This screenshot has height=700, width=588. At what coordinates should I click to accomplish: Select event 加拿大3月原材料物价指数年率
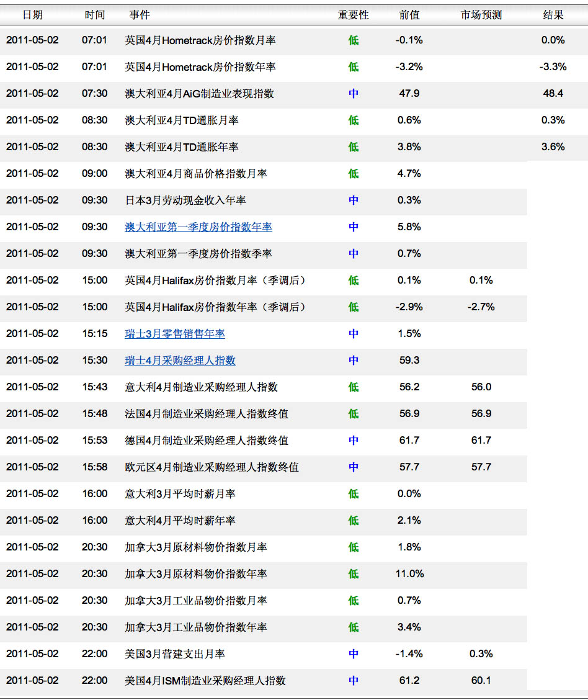195,574
